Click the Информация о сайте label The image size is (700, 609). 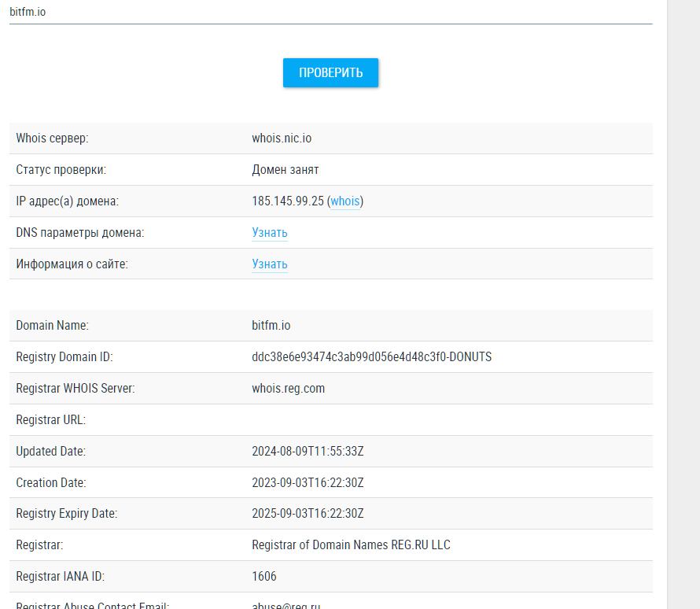(x=72, y=264)
